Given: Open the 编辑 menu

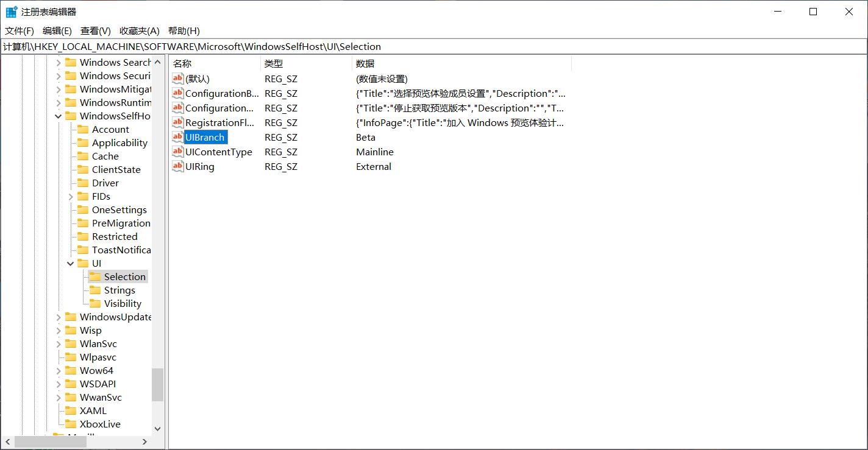Looking at the screenshot, I should pos(57,30).
